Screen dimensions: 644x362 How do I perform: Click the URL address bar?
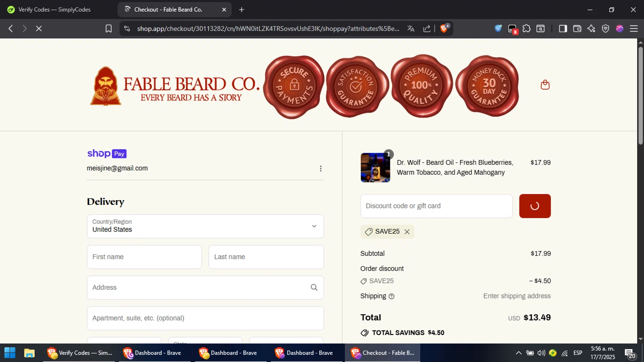[x=268, y=28]
